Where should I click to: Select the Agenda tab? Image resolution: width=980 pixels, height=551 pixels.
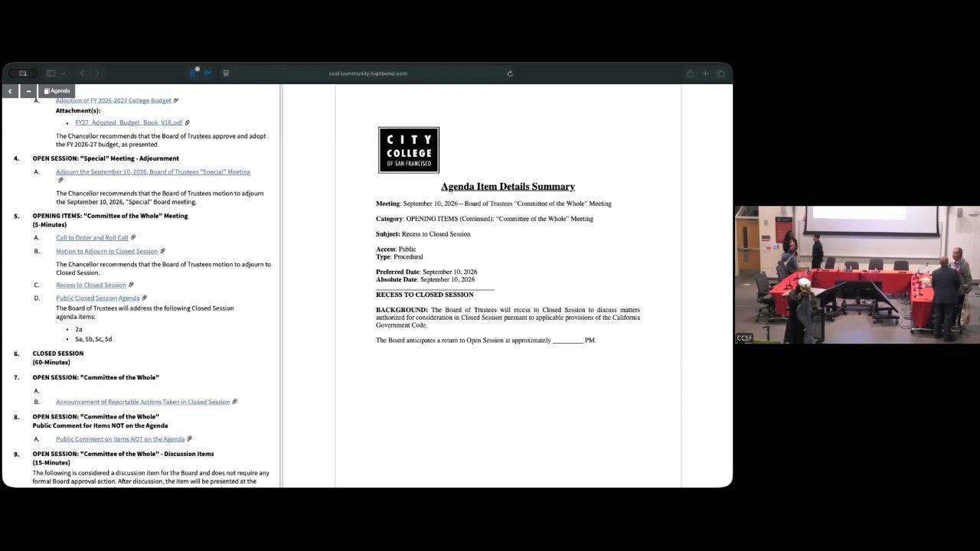click(x=57, y=91)
